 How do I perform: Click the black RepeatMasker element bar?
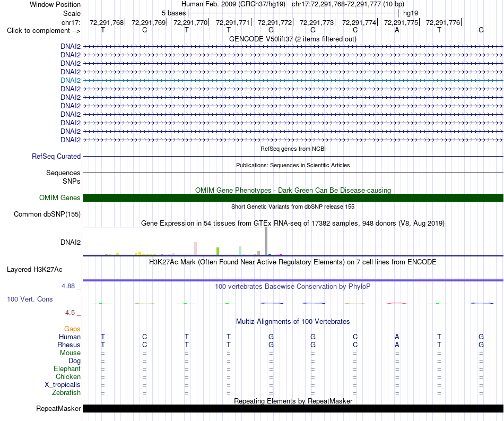point(293,408)
